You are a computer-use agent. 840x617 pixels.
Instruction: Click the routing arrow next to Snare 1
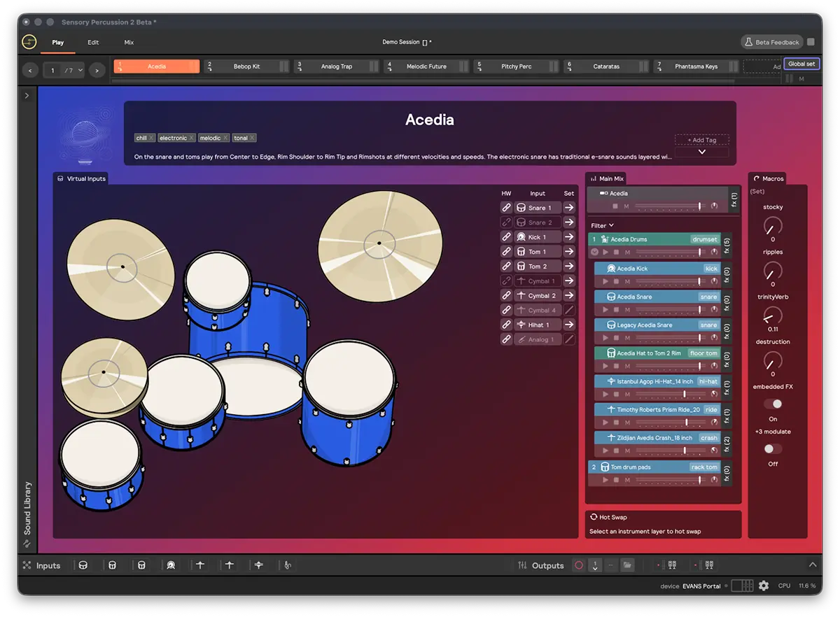[x=568, y=207]
